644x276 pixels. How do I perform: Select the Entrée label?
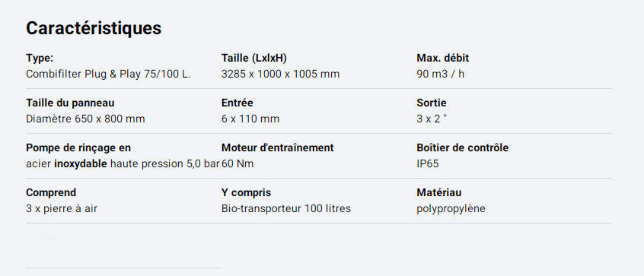point(237,103)
